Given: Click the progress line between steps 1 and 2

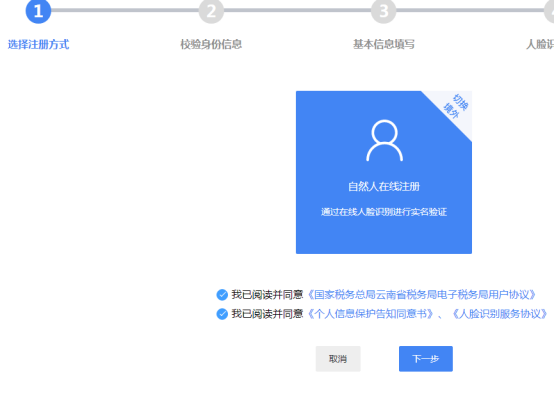Looking at the screenshot, I should click(x=125, y=10).
